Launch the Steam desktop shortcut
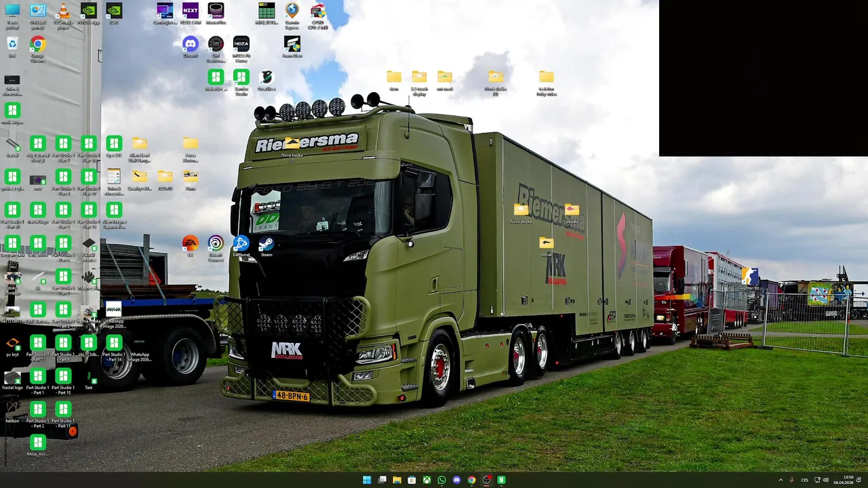This screenshot has height=488, width=868. [267, 246]
